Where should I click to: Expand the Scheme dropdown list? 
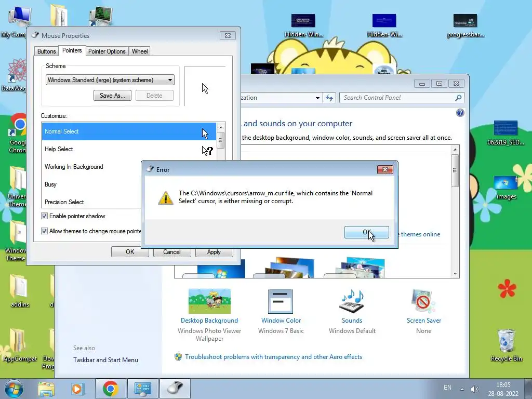pyautogui.click(x=170, y=80)
